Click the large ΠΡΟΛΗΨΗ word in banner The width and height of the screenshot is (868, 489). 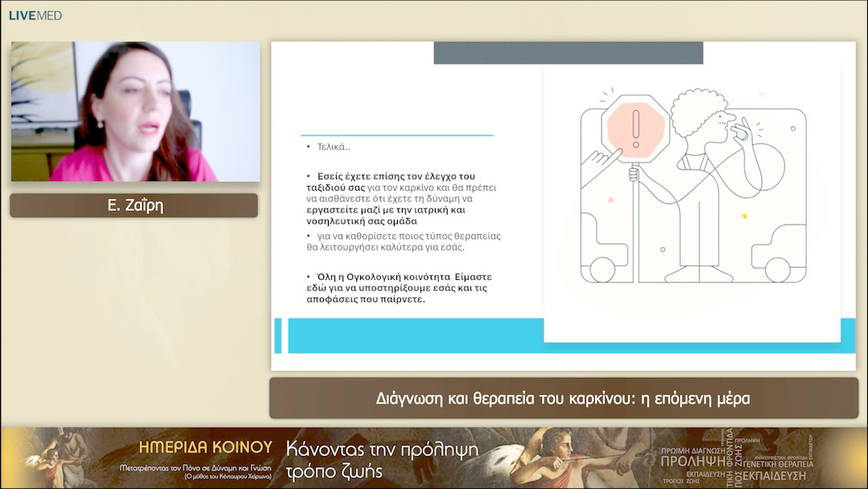point(691,462)
